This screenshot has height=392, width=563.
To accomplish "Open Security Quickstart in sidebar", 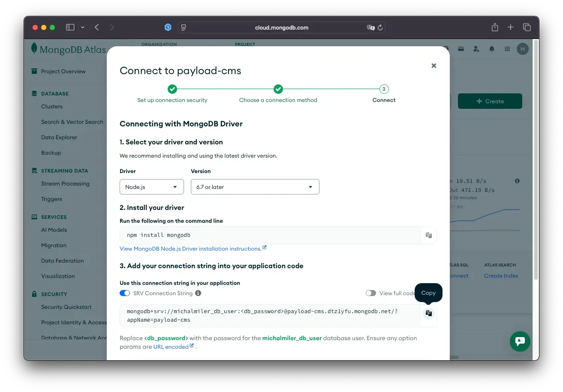I will pos(66,307).
